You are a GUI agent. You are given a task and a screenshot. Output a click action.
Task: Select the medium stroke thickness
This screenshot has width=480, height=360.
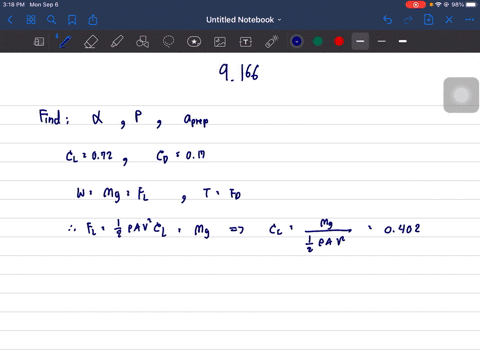(x=360, y=41)
